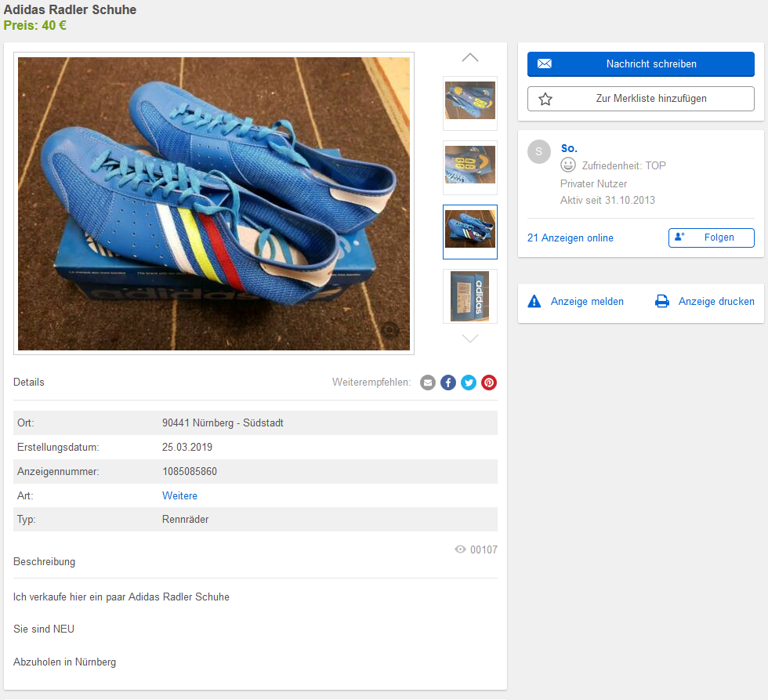This screenshot has width=768, height=700.
Task: Open the Weitere category link
Action: 179,495
